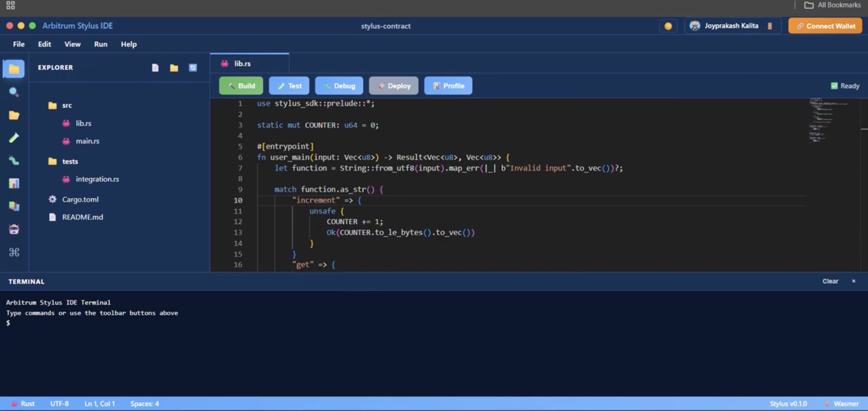This screenshot has width=868, height=411.
Task: Click the Wasmer status item
Action: pos(842,404)
